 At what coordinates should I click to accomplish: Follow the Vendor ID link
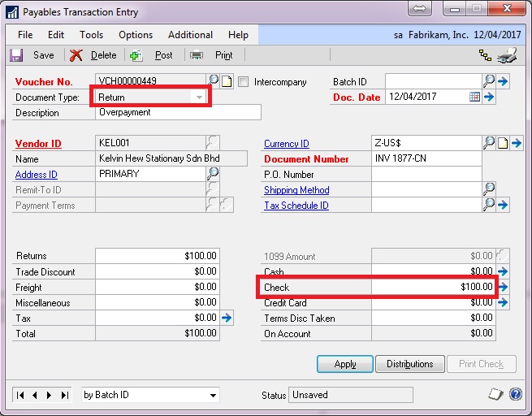(x=38, y=144)
